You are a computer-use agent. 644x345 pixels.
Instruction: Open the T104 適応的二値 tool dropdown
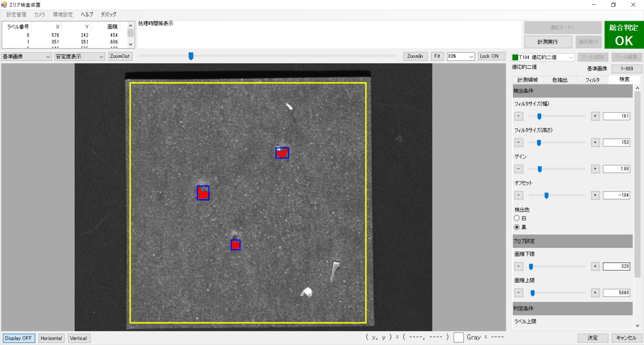click(x=543, y=57)
